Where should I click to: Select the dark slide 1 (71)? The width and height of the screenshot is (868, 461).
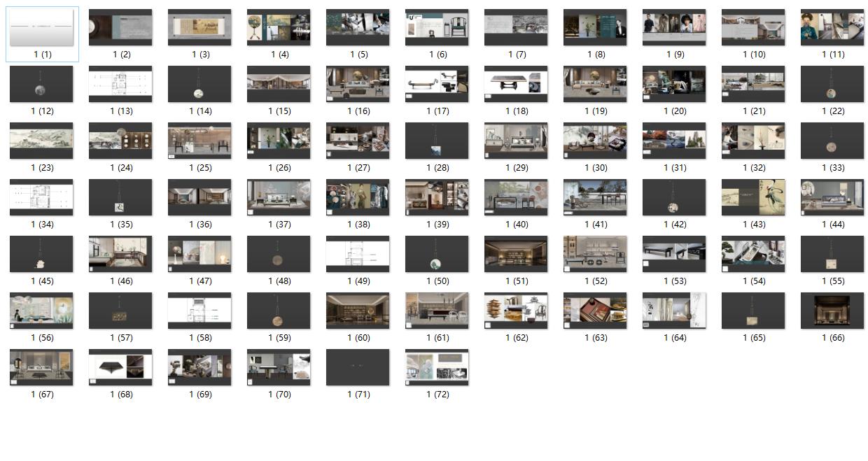click(358, 367)
